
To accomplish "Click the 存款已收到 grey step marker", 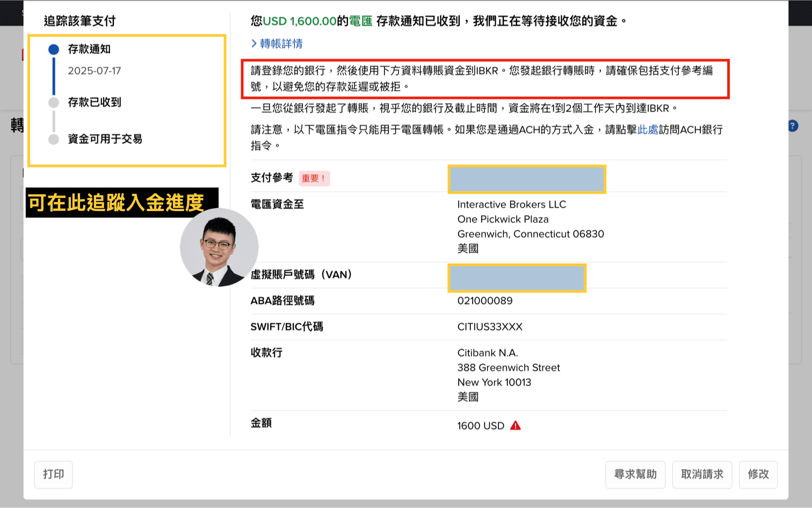I will point(54,103).
